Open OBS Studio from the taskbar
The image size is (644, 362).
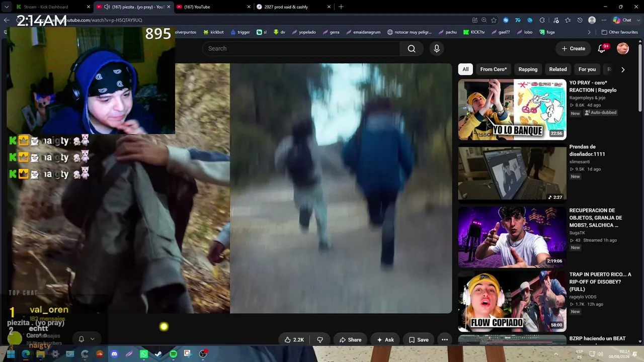tap(203, 354)
